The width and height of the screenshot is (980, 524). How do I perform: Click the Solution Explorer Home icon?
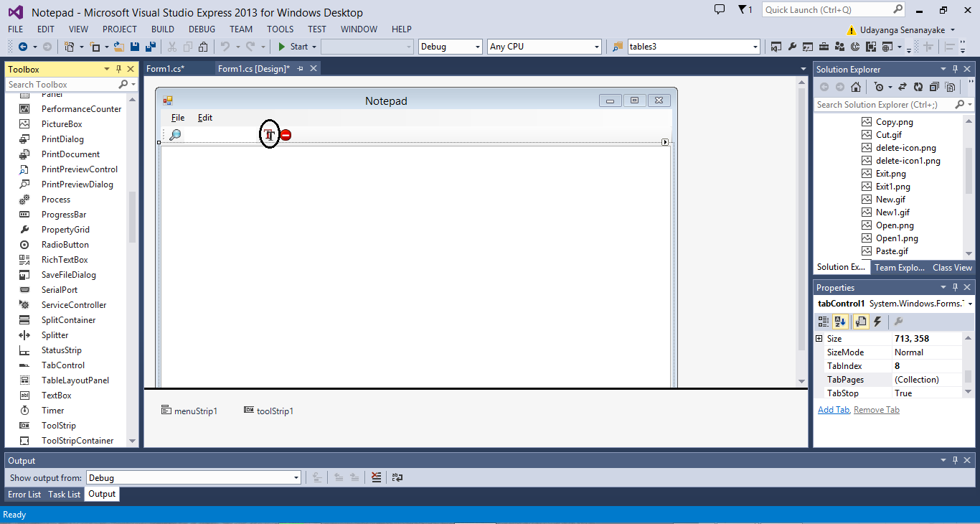855,87
